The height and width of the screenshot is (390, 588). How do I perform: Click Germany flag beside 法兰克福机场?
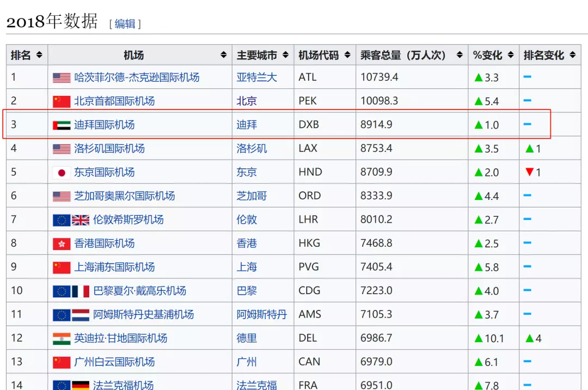pos(81,385)
